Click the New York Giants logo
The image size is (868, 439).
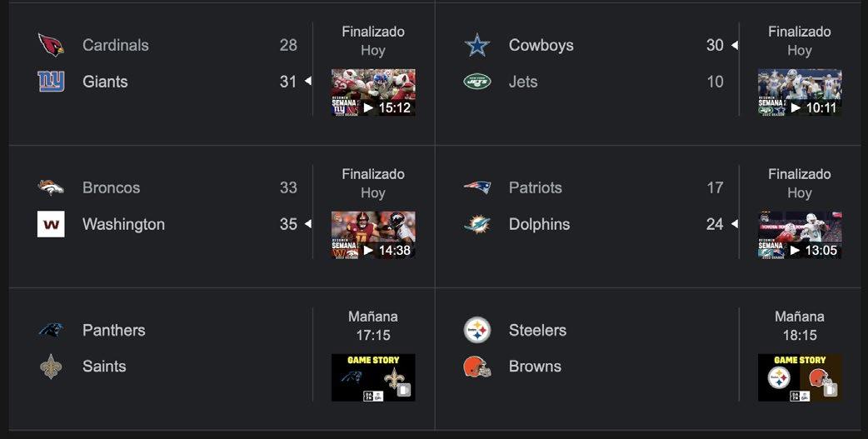(x=51, y=82)
